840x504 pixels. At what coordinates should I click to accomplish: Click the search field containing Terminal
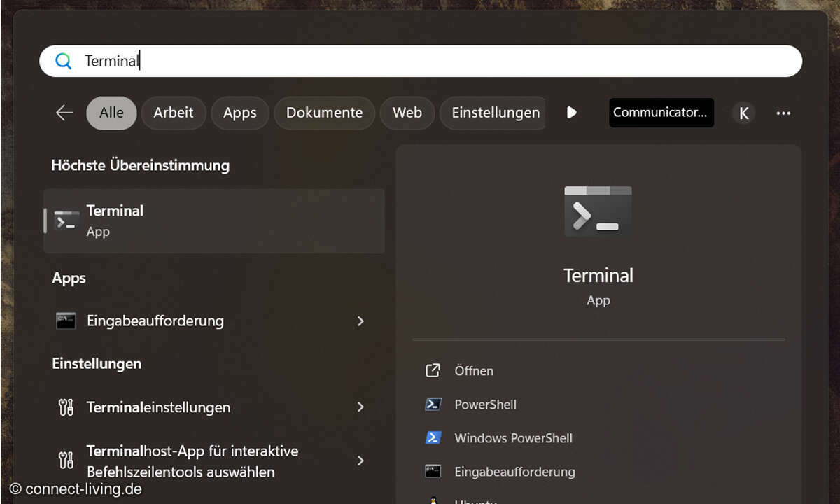[x=421, y=61]
